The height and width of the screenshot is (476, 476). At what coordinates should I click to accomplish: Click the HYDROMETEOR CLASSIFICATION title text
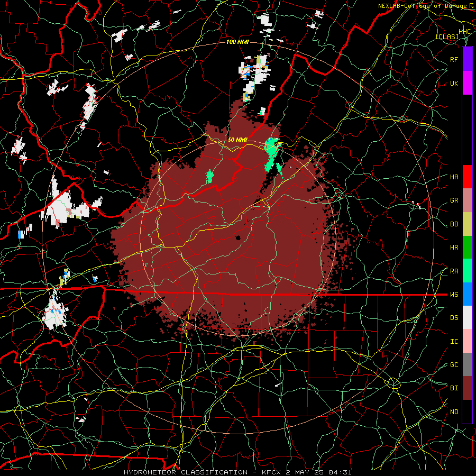[186, 472]
